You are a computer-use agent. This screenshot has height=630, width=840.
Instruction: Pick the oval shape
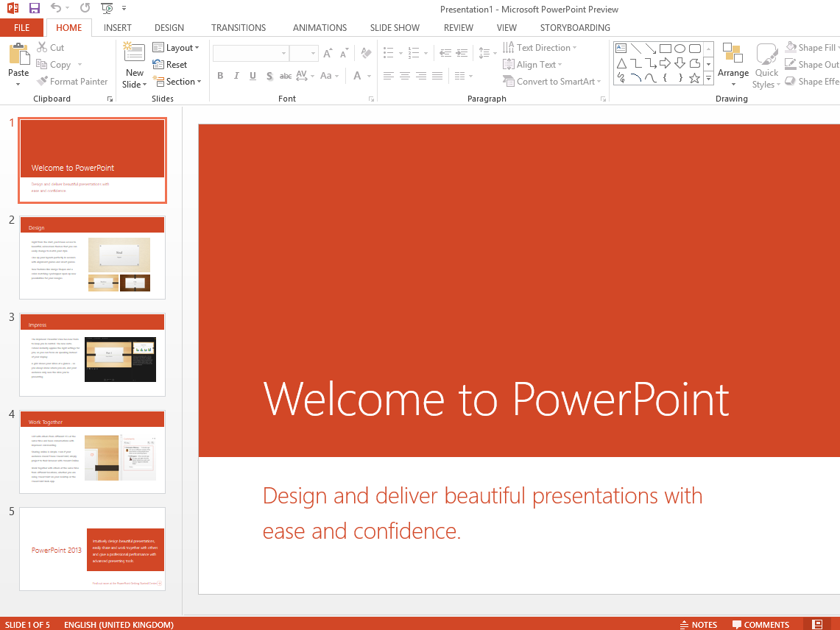pos(680,49)
